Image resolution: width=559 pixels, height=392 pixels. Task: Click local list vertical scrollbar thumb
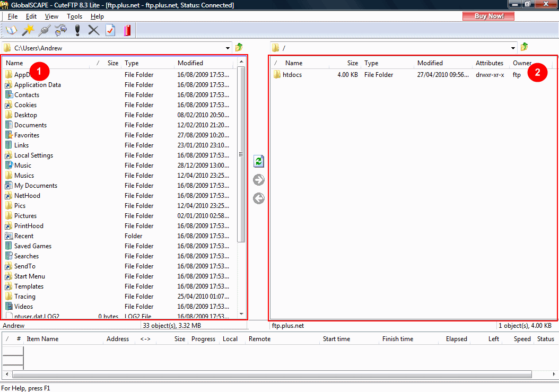(x=241, y=154)
